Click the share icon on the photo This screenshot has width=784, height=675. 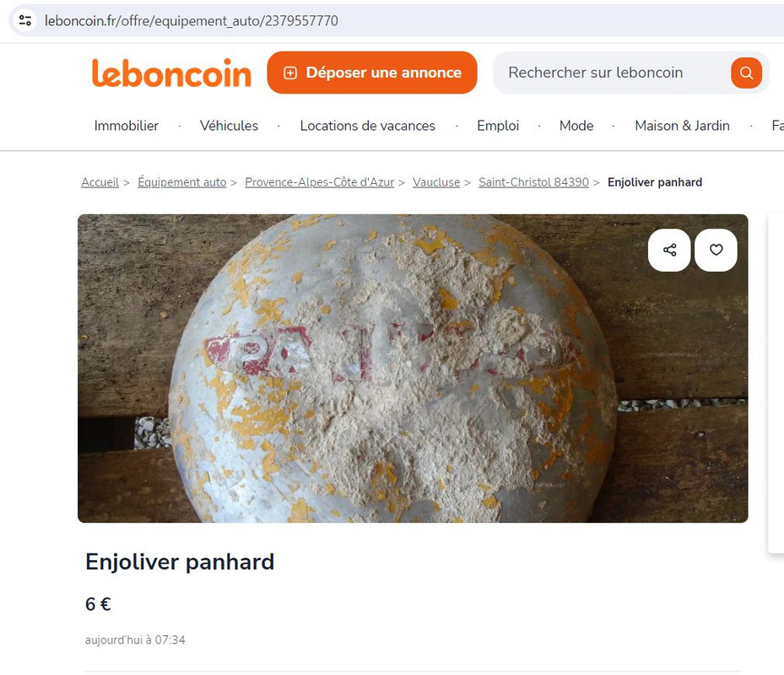669,250
